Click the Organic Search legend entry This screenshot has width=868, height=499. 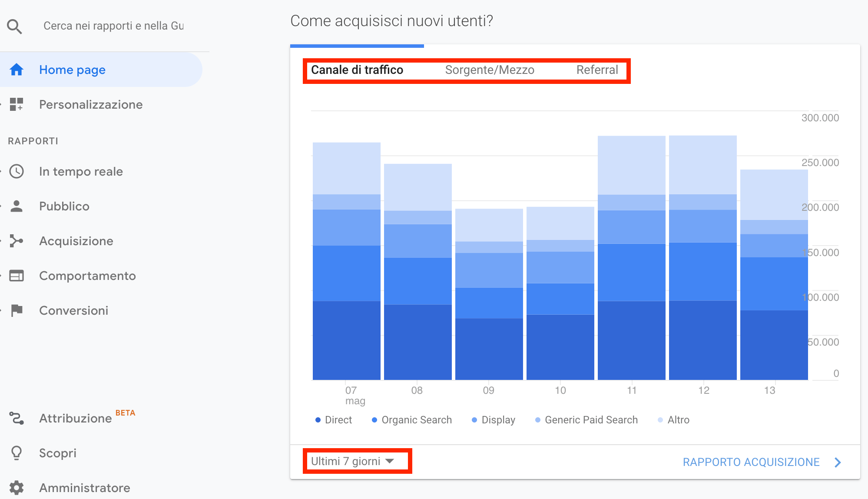(416, 420)
